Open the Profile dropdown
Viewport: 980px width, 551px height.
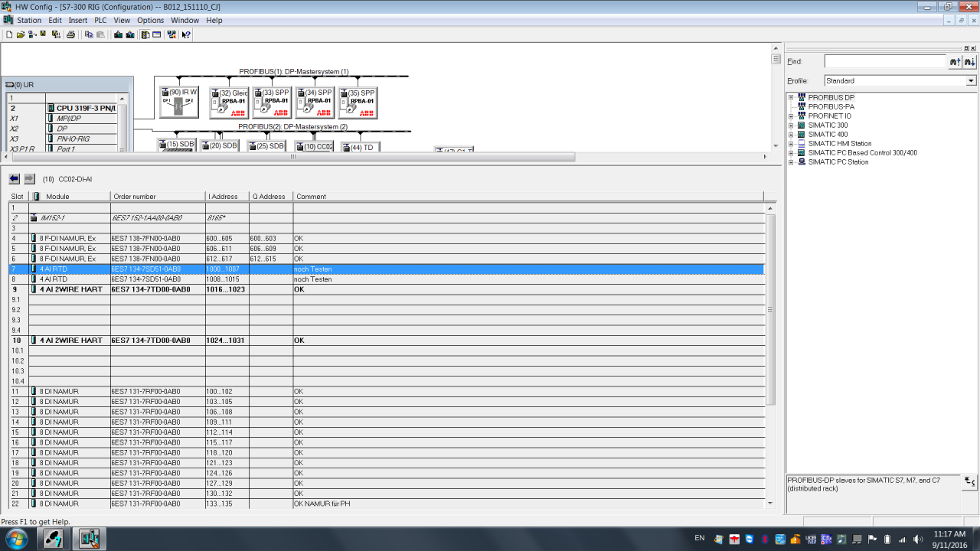(x=971, y=80)
